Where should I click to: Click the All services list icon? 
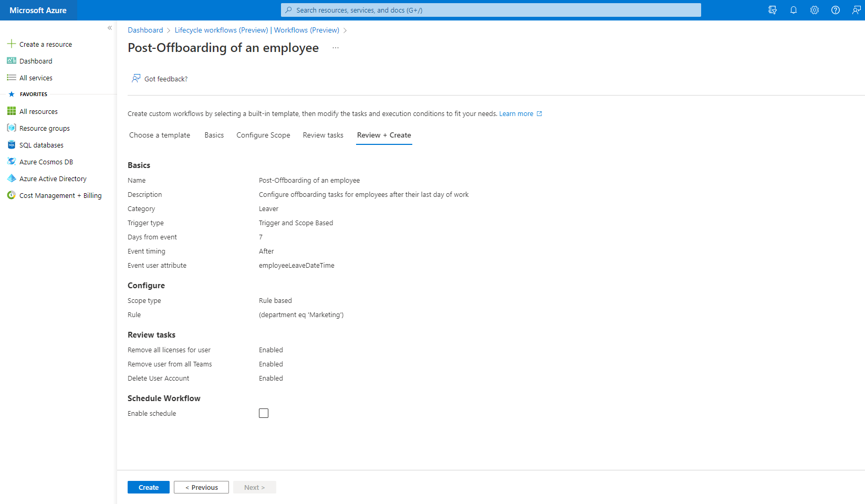[12, 78]
